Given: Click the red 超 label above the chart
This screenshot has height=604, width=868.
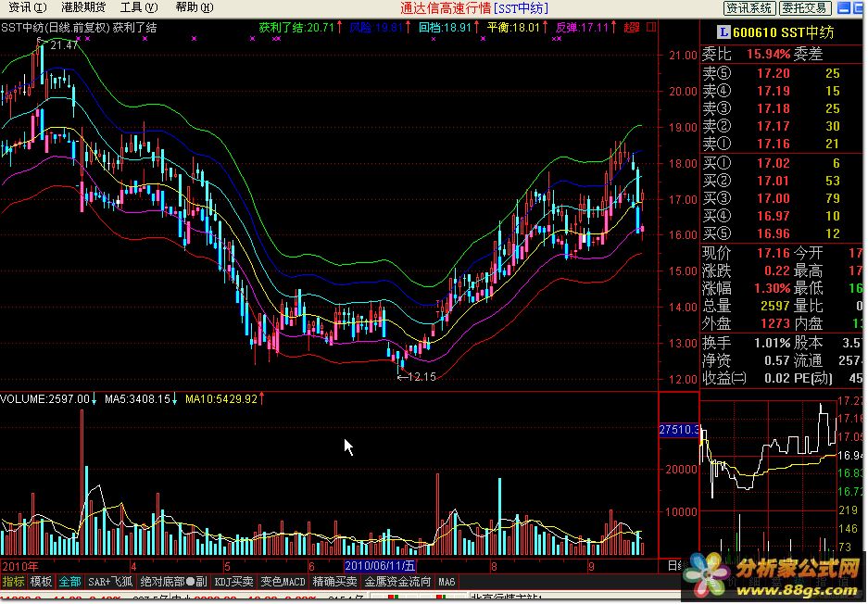Looking at the screenshot, I should pos(632,27).
